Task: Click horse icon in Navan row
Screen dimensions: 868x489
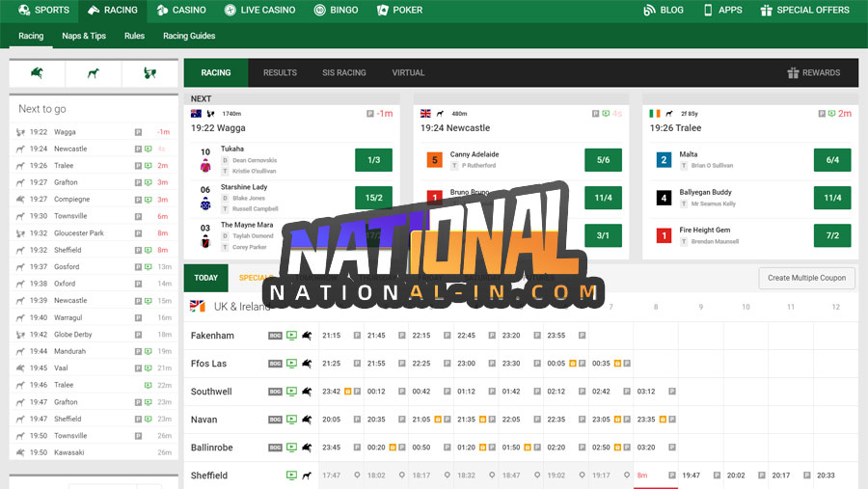Action: [x=307, y=420]
